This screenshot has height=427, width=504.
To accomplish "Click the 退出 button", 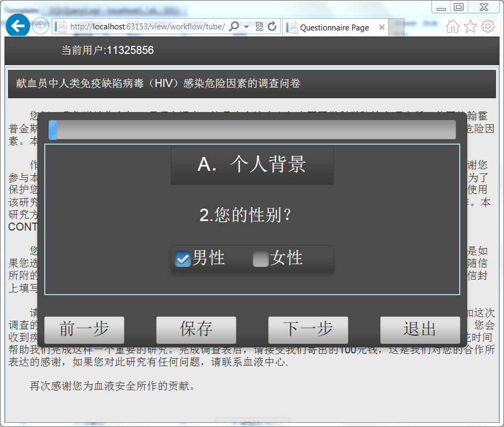I will point(420,329).
